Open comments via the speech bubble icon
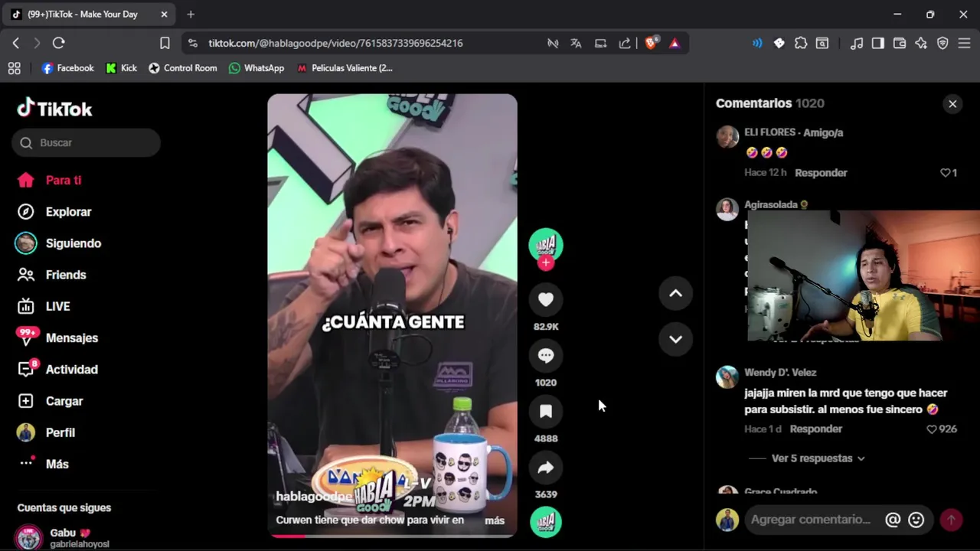This screenshot has height=551, width=980. coord(546,355)
